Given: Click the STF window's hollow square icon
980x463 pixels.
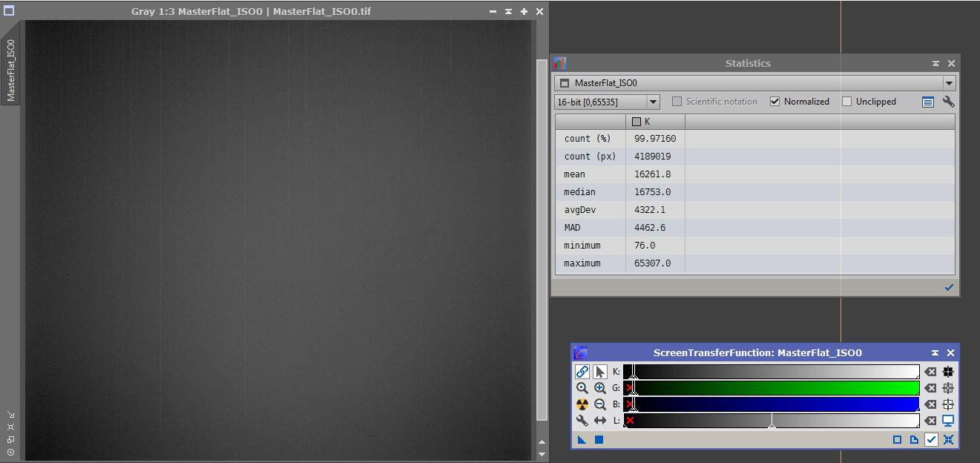Looking at the screenshot, I should (x=897, y=440).
